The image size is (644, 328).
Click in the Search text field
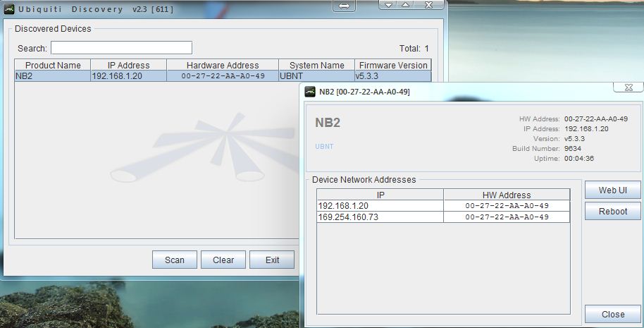click(x=121, y=48)
